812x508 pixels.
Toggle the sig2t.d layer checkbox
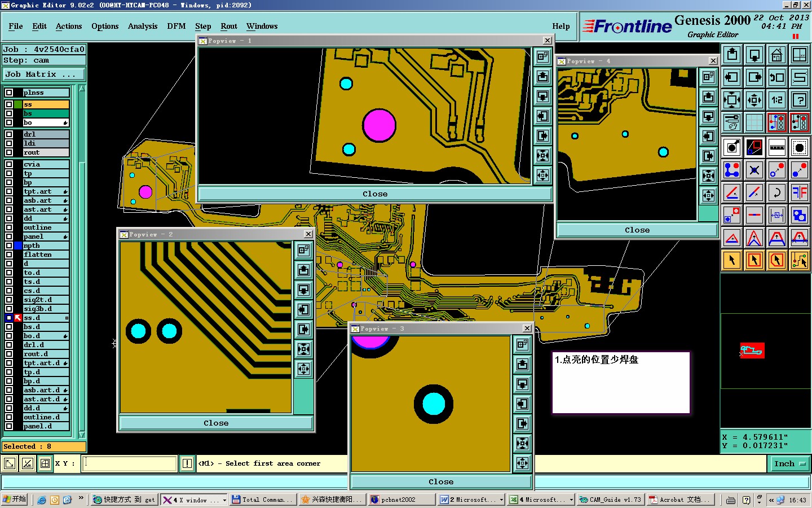coord(9,300)
